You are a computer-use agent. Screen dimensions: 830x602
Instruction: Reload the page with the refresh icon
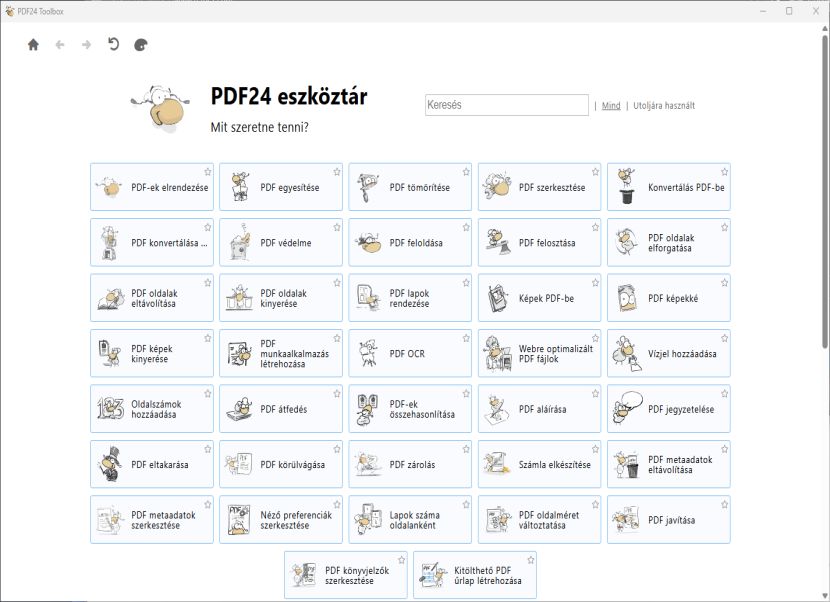tap(113, 44)
